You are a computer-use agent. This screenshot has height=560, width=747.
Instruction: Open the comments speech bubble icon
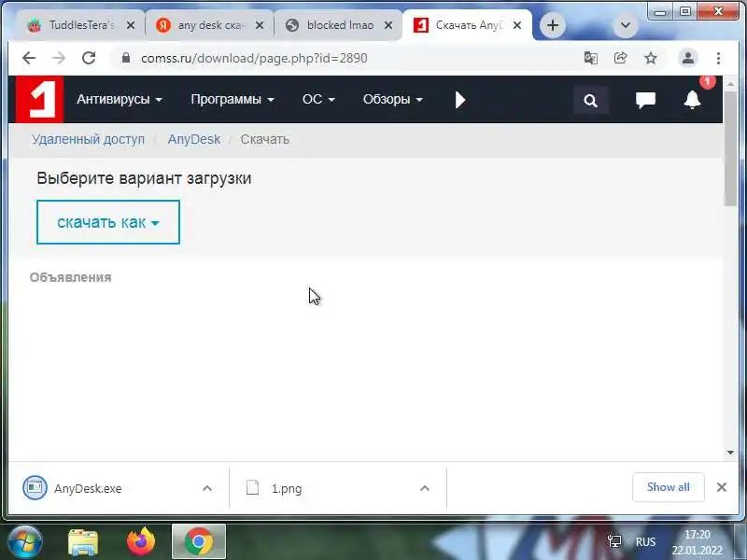tap(645, 100)
